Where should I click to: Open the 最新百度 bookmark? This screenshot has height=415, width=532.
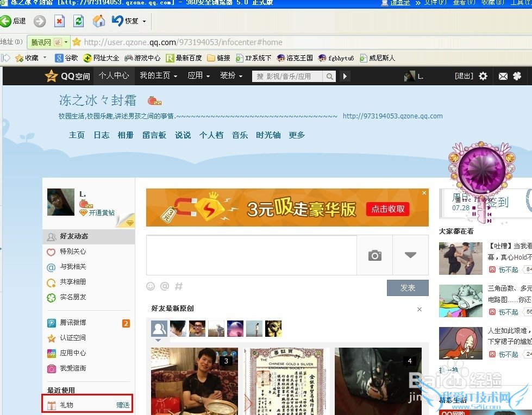click(x=184, y=58)
